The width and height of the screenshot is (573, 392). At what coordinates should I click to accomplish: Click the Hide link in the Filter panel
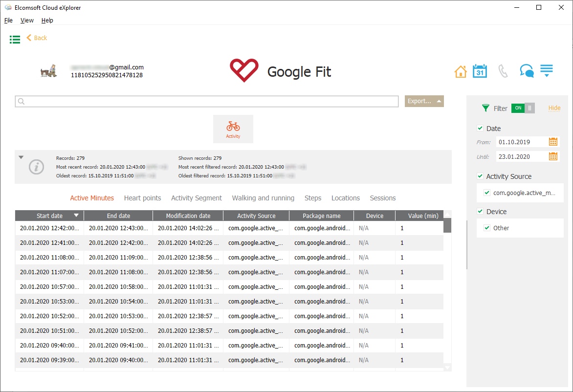tap(554, 108)
